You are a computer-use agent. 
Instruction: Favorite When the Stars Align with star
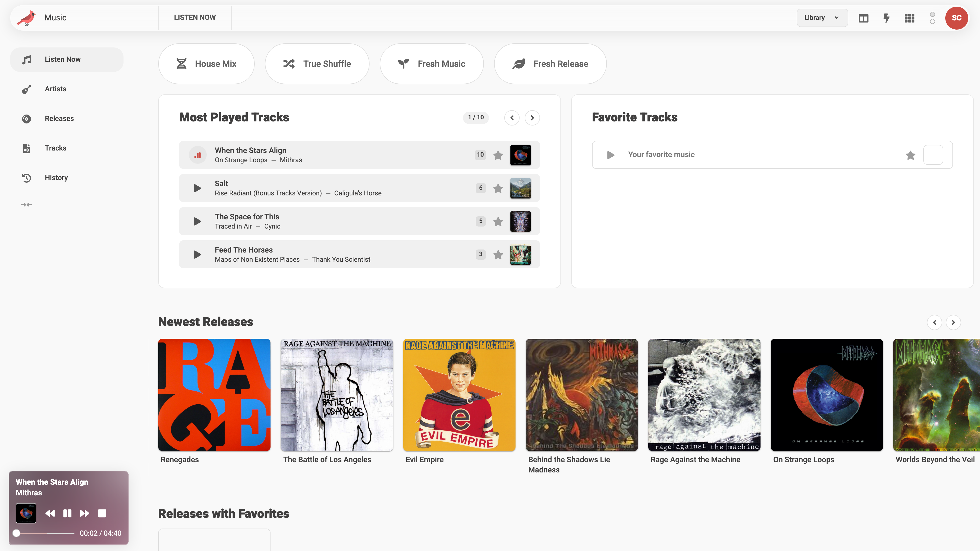[x=498, y=155]
